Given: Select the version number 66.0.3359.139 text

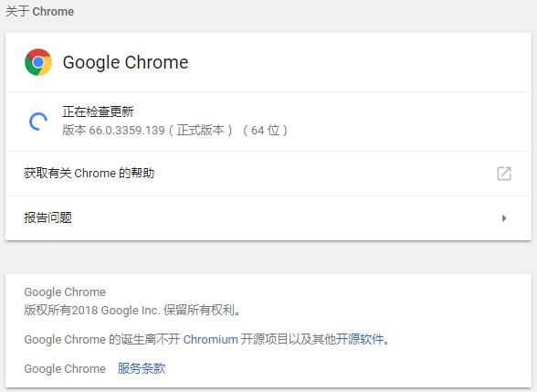Looking at the screenshot, I should (x=127, y=131).
